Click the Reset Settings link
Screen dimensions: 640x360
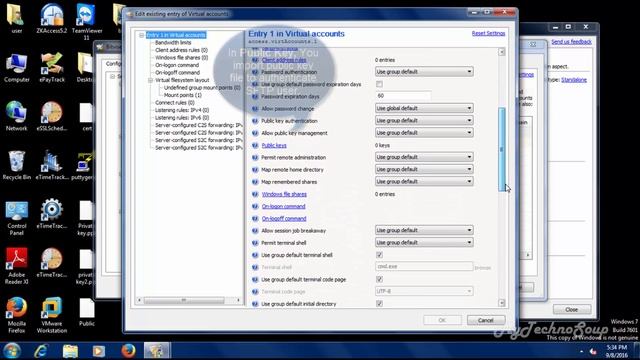pos(489,33)
